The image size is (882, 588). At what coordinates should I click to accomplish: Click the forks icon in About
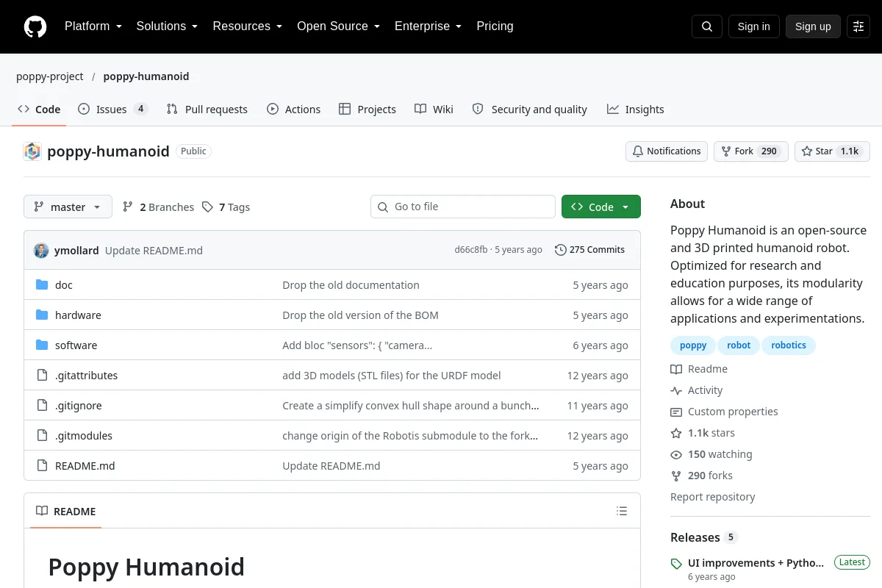[x=676, y=476]
